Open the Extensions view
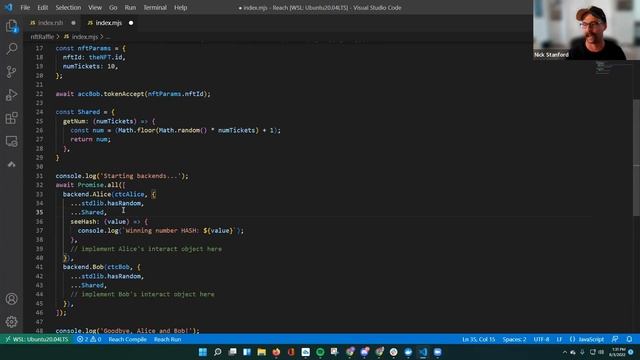This screenshot has width=640, height=360. (11, 118)
